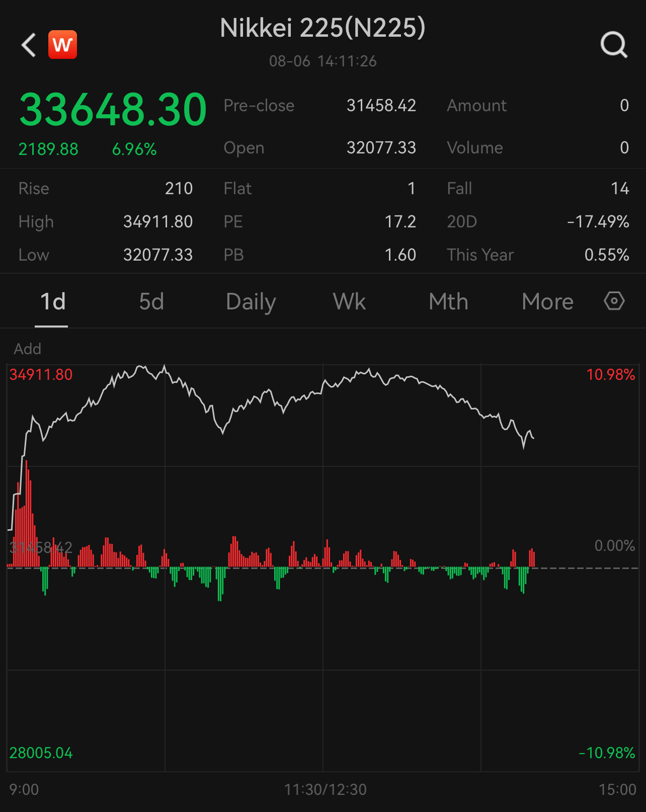Tap the latest point of price line

click(533, 438)
